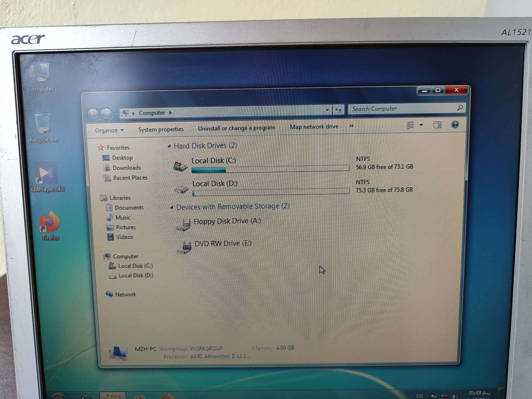The width and height of the screenshot is (532, 399).
Task: Click System properties in toolbar
Action: pos(161,129)
